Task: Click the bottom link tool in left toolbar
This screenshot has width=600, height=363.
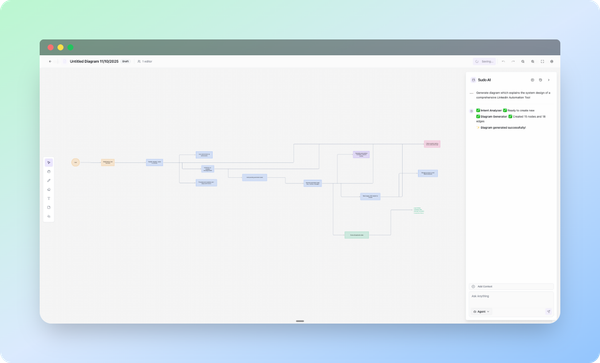Action: point(49,216)
